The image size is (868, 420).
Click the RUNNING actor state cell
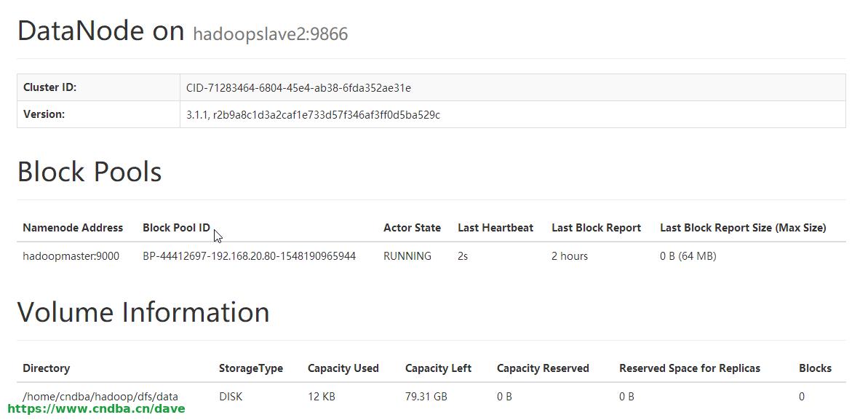click(407, 256)
